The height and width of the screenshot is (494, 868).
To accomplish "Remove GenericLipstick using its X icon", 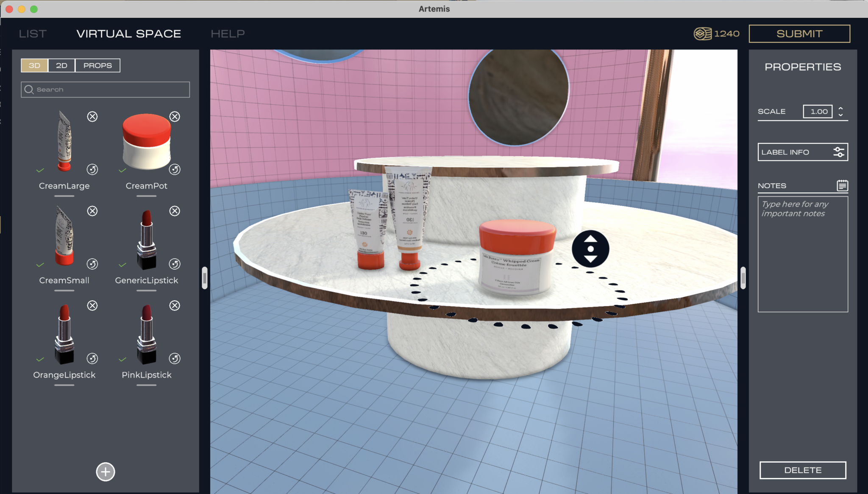I will pyautogui.click(x=175, y=211).
